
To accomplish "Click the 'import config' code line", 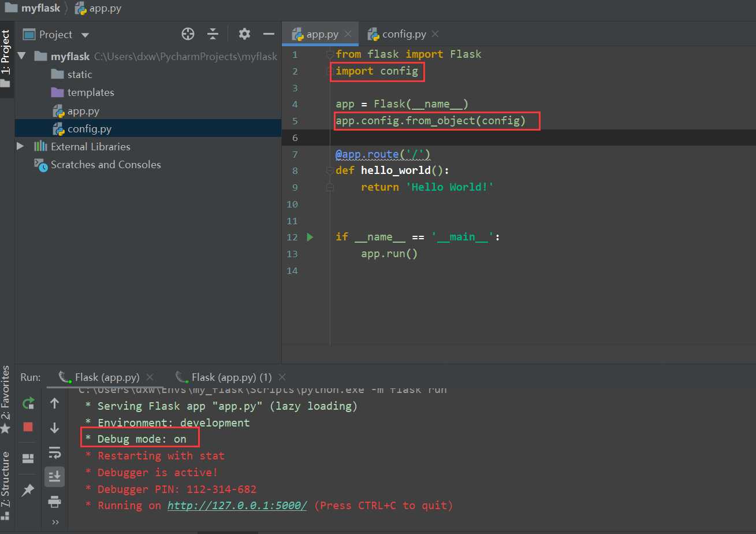I will 377,71.
